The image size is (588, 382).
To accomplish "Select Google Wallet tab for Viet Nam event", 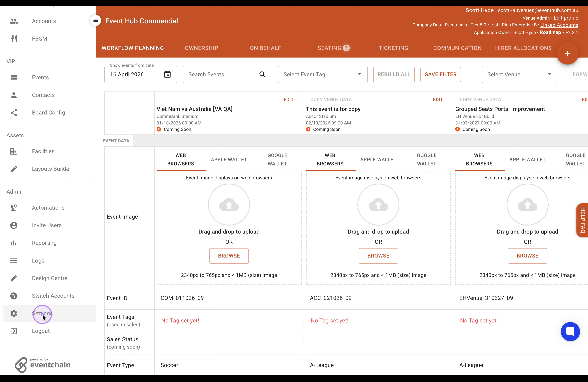I will tap(277, 160).
